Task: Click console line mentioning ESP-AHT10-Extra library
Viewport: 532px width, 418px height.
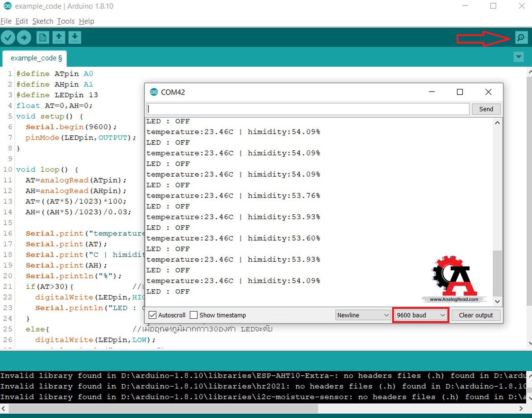Action: [x=263, y=376]
